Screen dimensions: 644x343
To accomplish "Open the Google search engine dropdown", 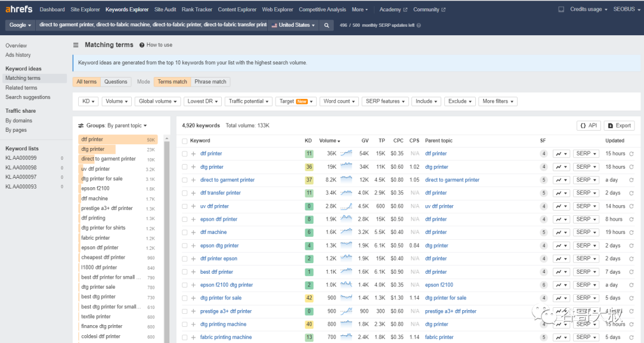I will (20, 25).
